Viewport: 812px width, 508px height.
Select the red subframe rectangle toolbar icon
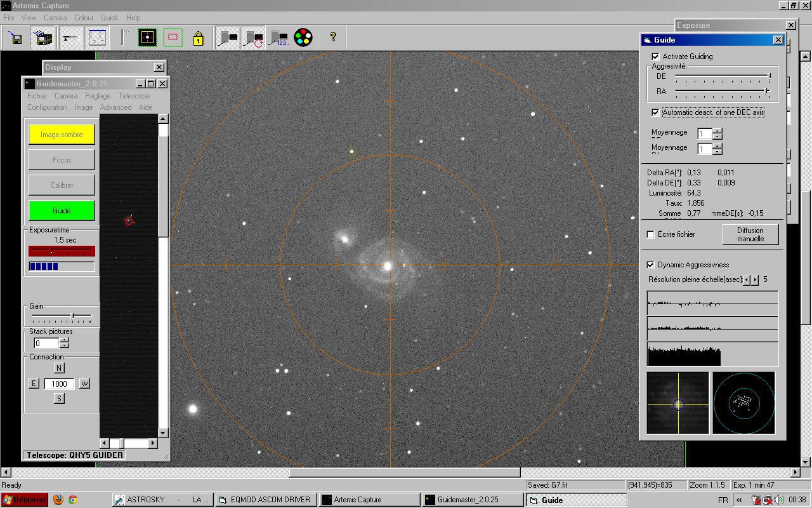click(x=173, y=38)
